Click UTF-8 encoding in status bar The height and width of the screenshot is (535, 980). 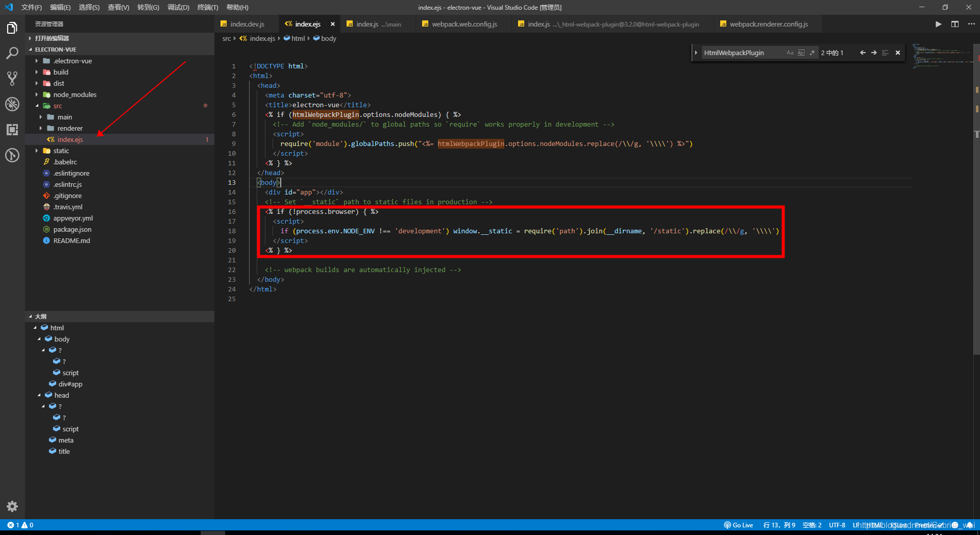[837, 525]
